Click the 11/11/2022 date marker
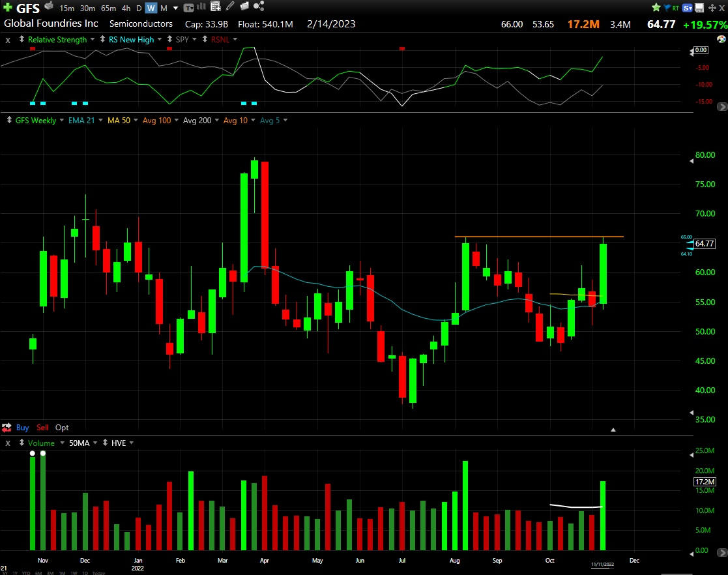The height and width of the screenshot is (575, 728). pyautogui.click(x=602, y=565)
